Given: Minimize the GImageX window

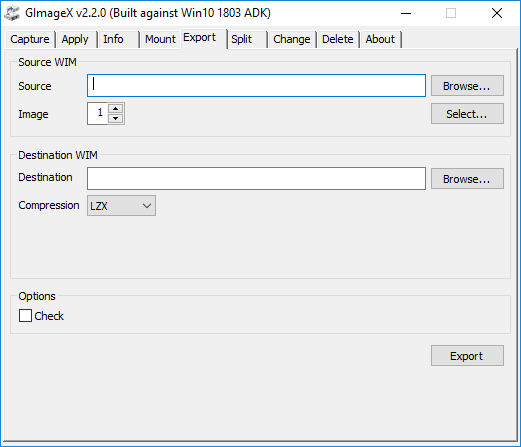Looking at the screenshot, I should 406,13.
